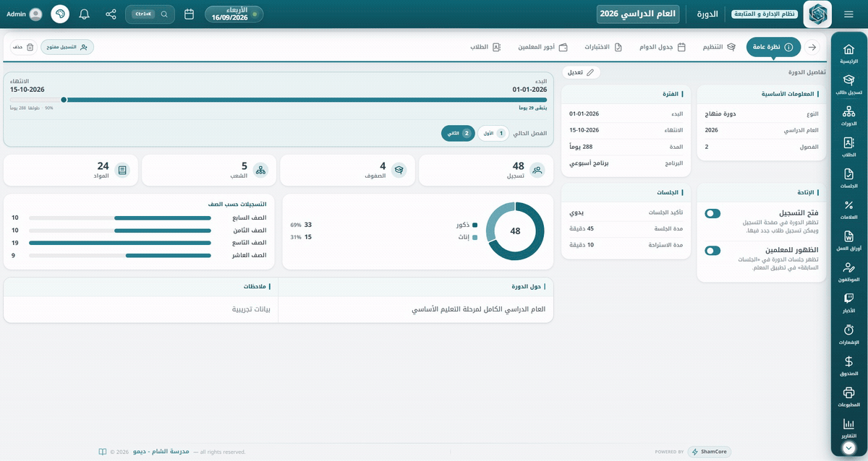The height and width of the screenshot is (461, 868).
Task: Click the يتبقى 29 يوماً remaining text
Action: (x=532, y=108)
